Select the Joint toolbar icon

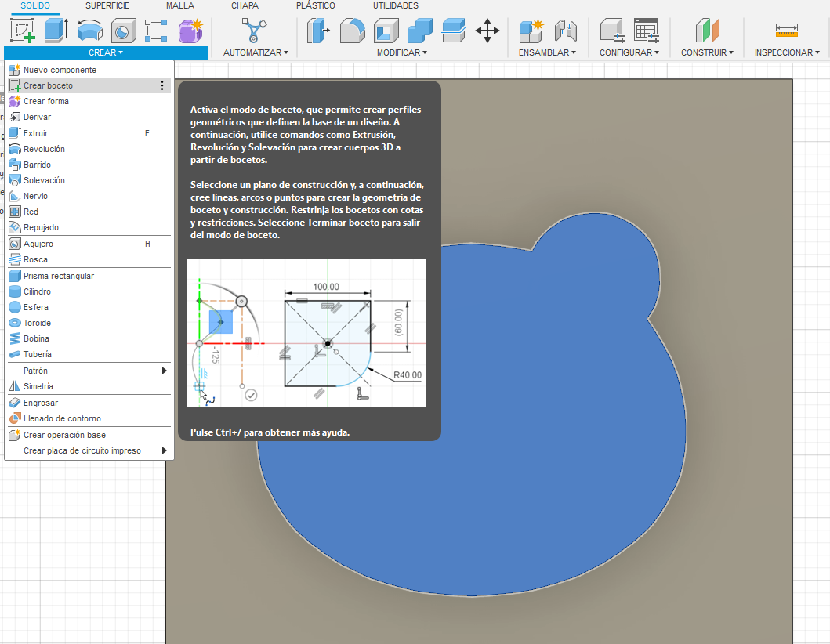(x=565, y=30)
